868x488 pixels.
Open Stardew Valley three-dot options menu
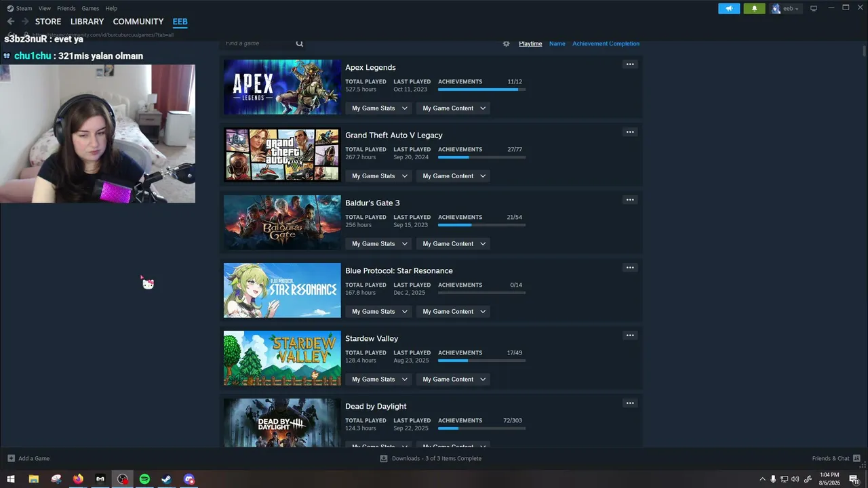point(630,335)
